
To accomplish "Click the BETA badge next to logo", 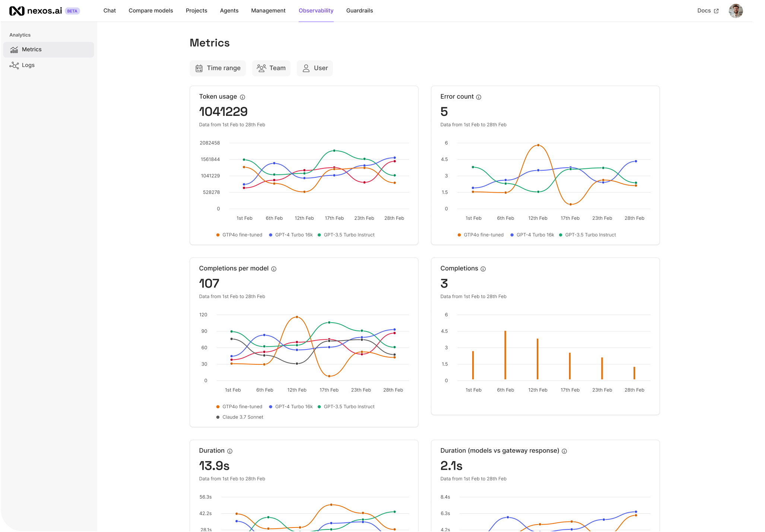I will (72, 11).
